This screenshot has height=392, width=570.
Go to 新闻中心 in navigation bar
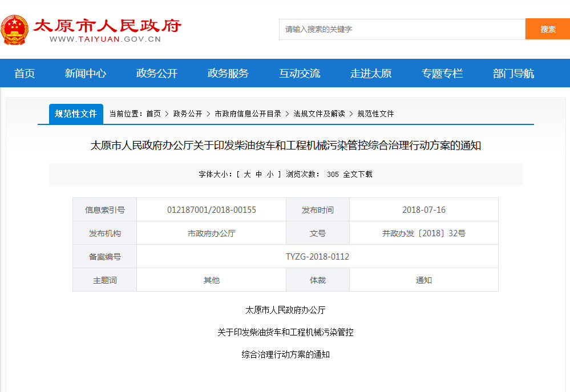86,74
